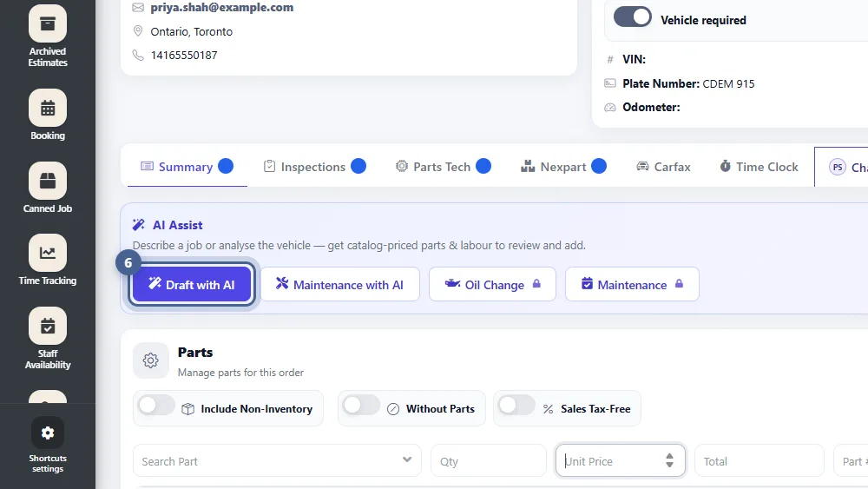Open the Time Clock tab
Image resolution: width=868 pixels, height=489 pixels.
tap(759, 167)
